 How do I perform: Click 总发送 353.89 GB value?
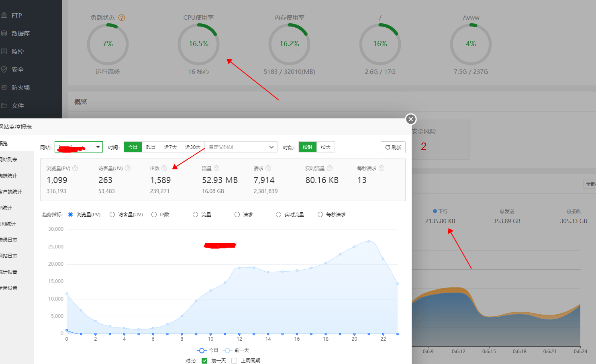(507, 221)
